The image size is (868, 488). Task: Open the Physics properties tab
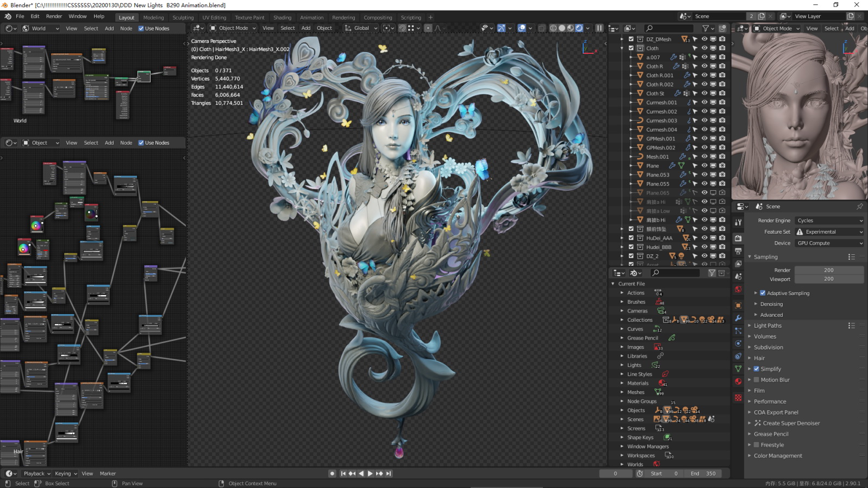click(x=738, y=343)
